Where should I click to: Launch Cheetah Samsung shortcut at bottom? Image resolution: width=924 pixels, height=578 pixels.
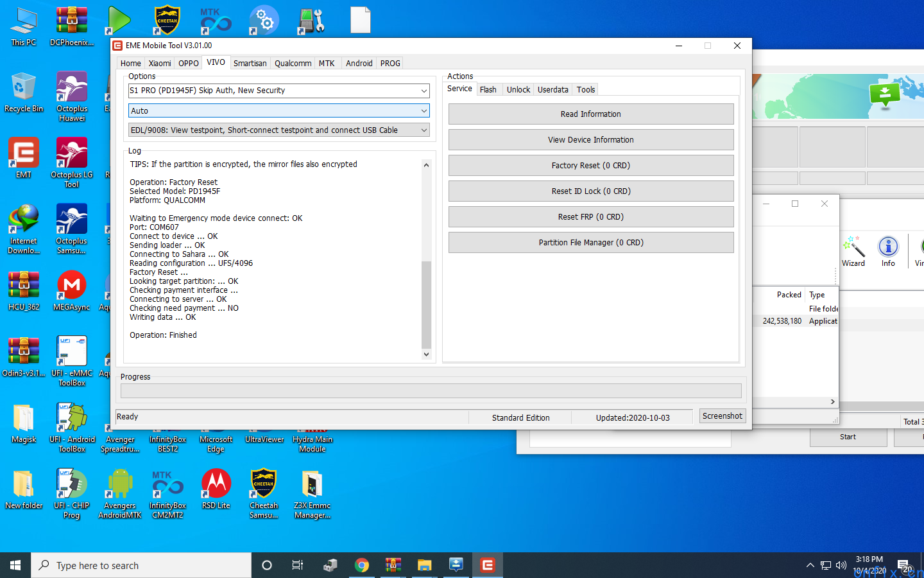pyautogui.click(x=264, y=494)
